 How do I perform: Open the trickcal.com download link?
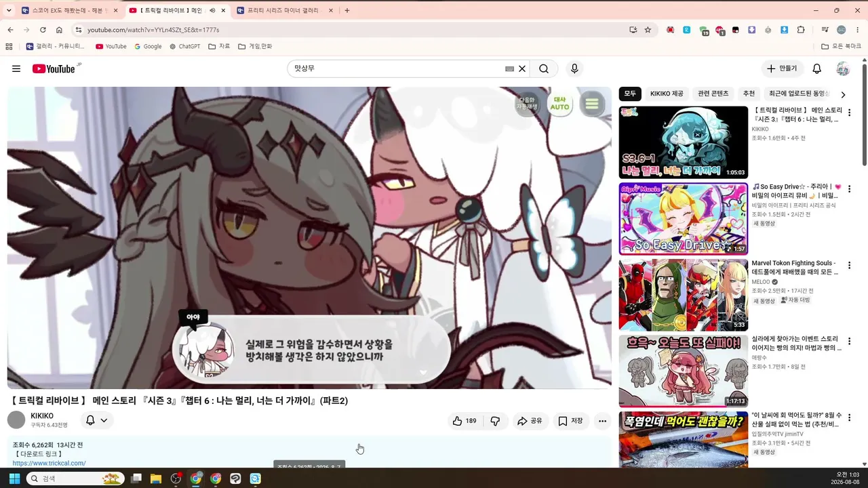point(49,463)
